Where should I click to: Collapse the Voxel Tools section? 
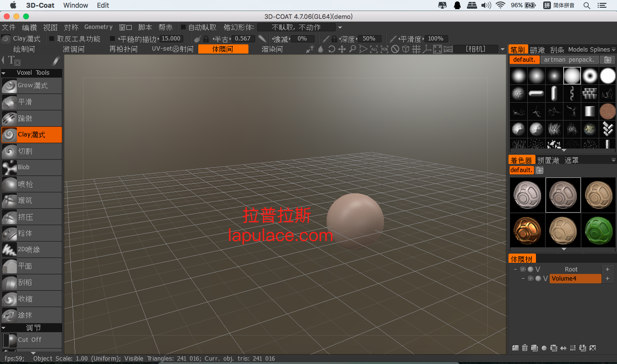coord(4,73)
